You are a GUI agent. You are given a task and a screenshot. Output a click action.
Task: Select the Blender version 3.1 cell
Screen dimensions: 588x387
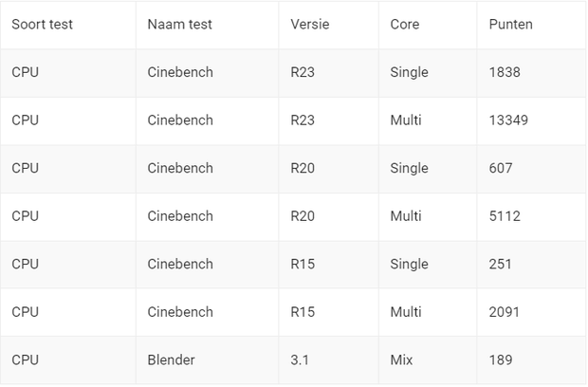300,359
